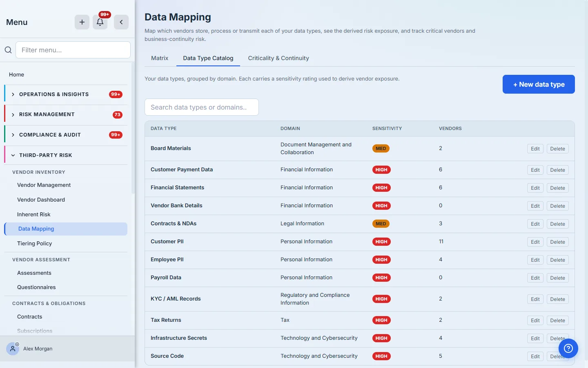Delete the Board Materials data type
This screenshot has width=588, height=368.
pos(557,149)
